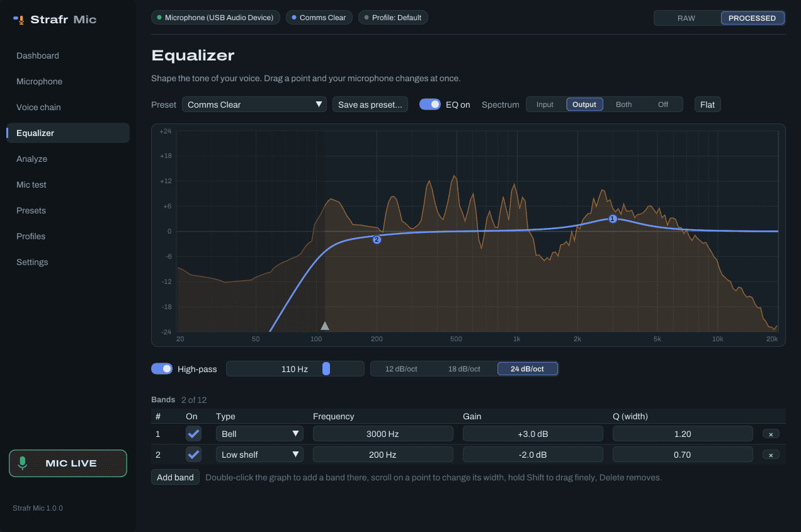This screenshot has height=532, width=801.
Task: Set spectrum display to Output
Action: [x=584, y=105]
